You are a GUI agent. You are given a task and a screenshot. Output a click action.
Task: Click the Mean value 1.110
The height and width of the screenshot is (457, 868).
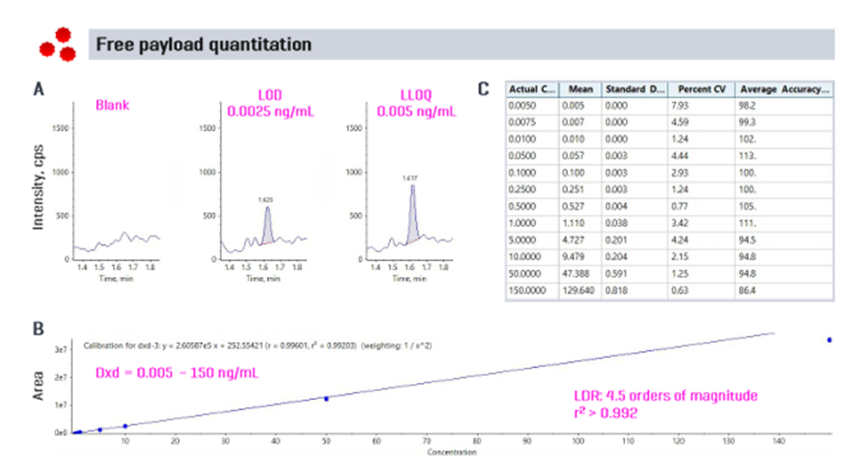[x=573, y=224]
